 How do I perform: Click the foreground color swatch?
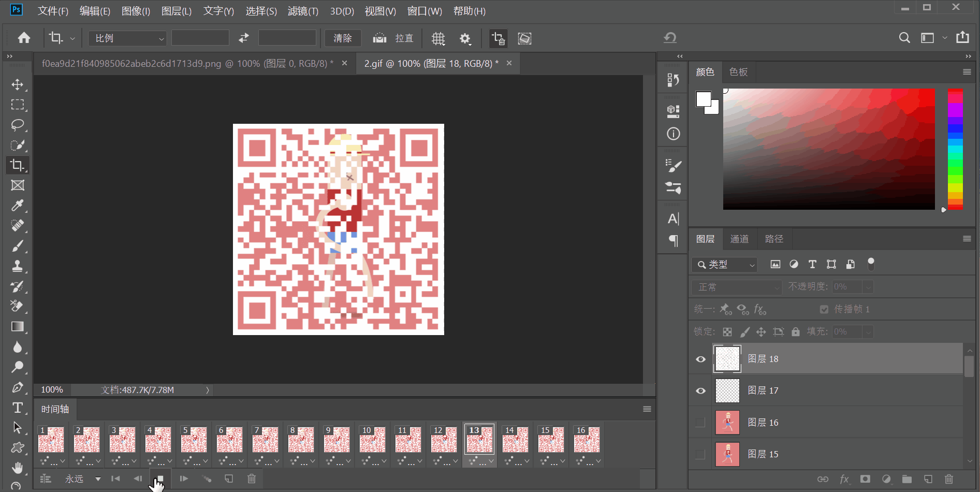point(703,98)
